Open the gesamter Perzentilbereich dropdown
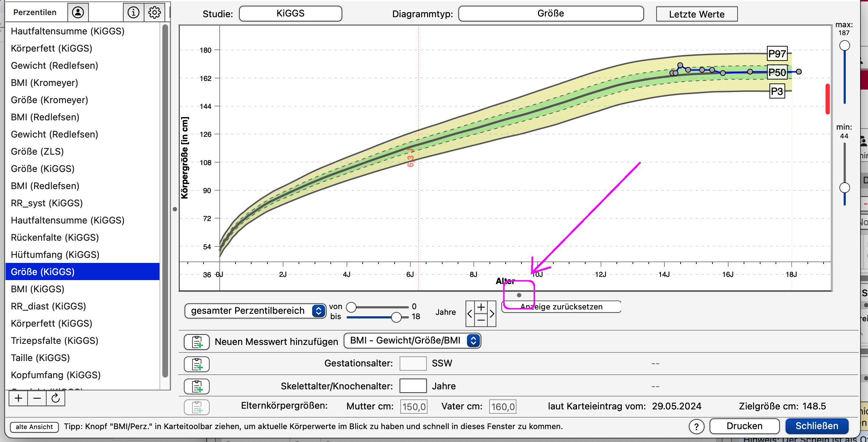 pyautogui.click(x=255, y=311)
